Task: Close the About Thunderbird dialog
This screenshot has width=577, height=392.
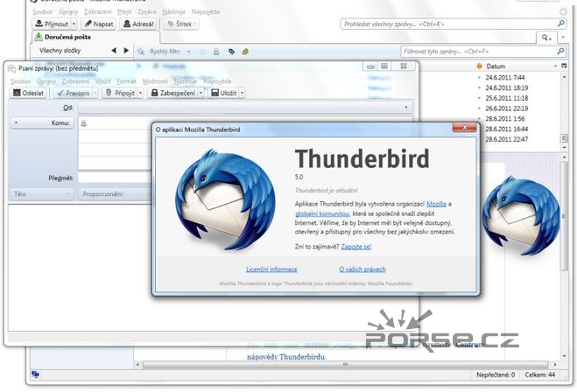Action: [464, 127]
